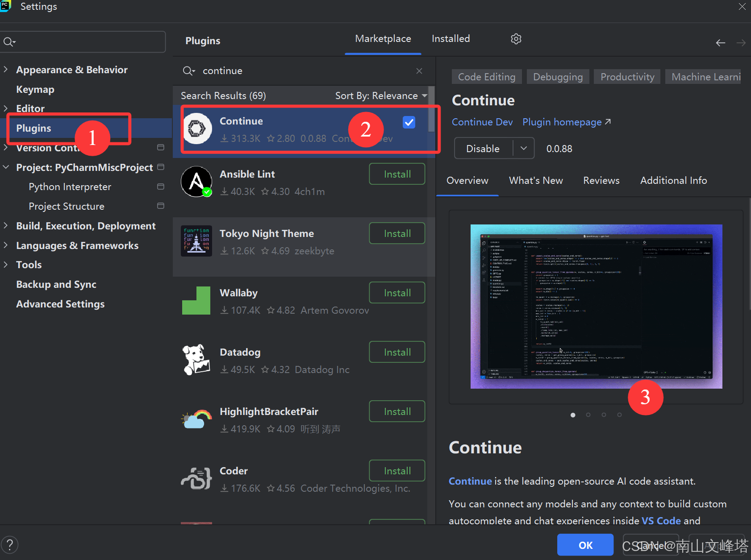Select the second screenshot pagination dot
This screenshot has width=751, height=560.
(x=588, y=415)
